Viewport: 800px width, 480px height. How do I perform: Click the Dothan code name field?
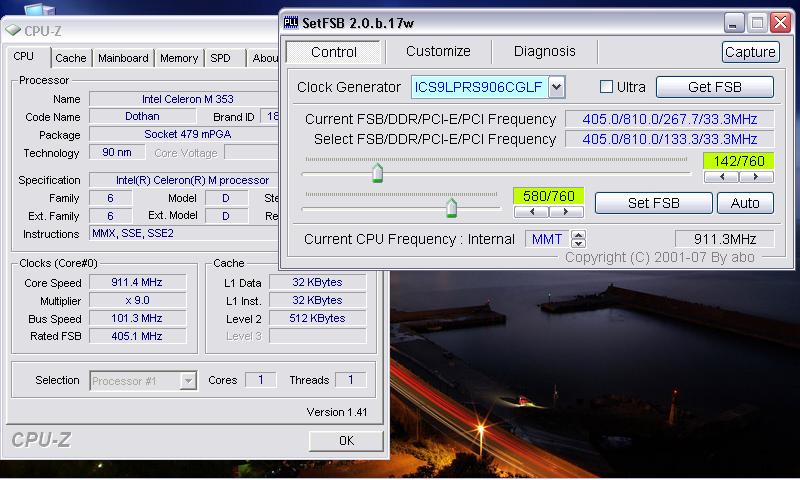point(142,116)
